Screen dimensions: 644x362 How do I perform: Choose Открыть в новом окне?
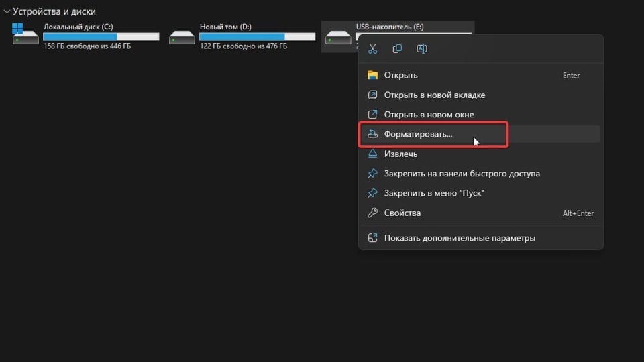click(429, 115)
